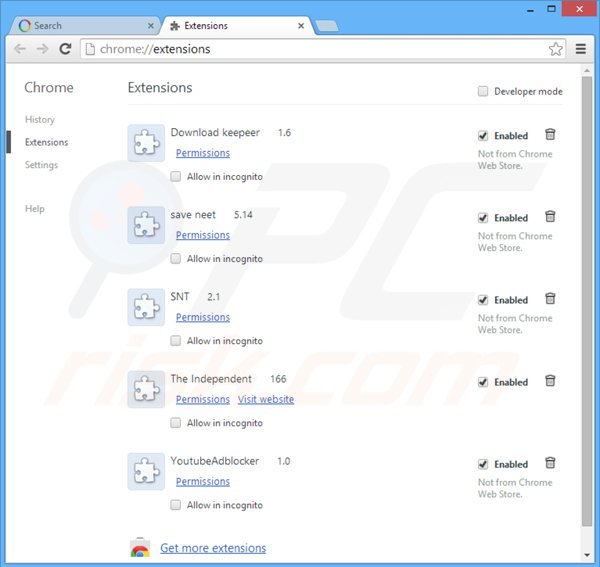Uncheck Enabled for YoutubeAdblocker
The image size is (600, 567).
tap(483, 464)
